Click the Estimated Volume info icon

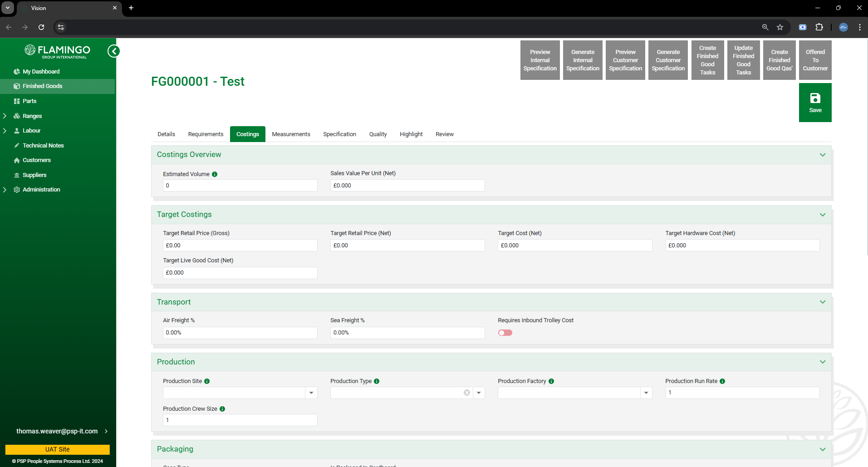click(x=215, y=174)
